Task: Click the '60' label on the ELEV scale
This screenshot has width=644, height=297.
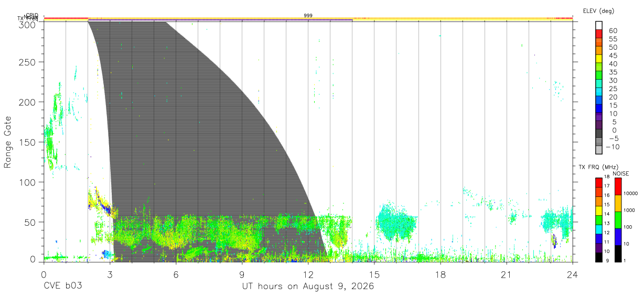Action: click(612, 31)
